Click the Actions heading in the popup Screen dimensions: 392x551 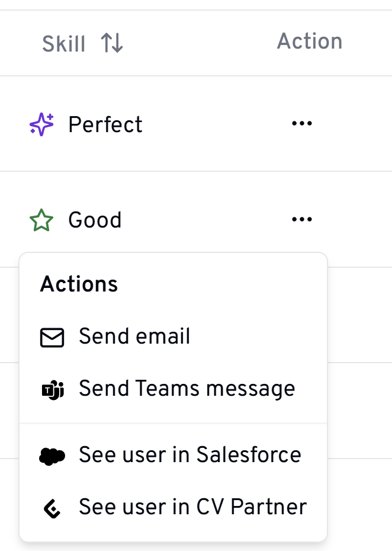pos(79,284)
